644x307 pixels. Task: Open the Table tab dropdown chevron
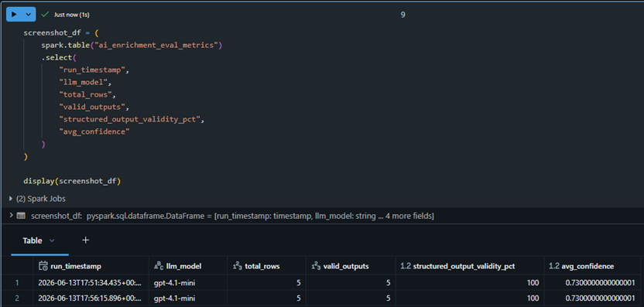point(52,240)
